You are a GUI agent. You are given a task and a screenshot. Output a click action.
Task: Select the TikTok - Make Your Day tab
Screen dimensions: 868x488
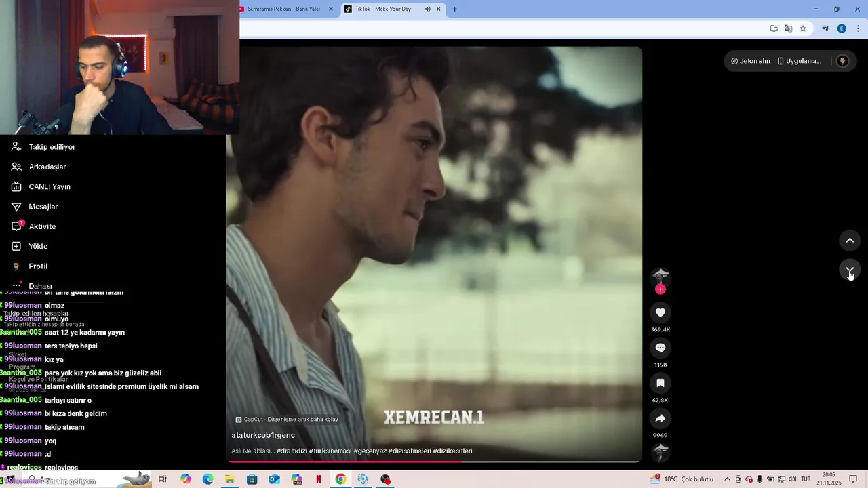coord(382,9)
